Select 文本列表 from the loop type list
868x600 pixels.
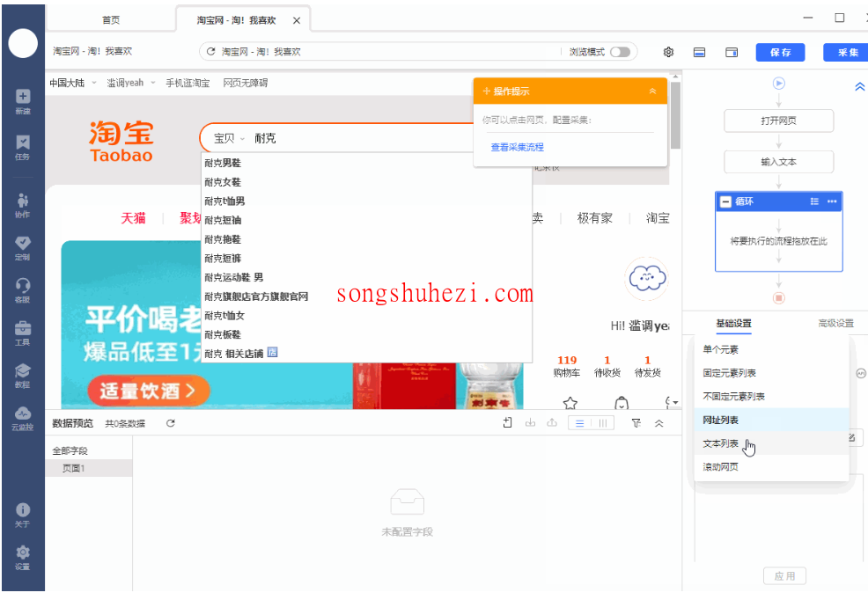[771, 443]
